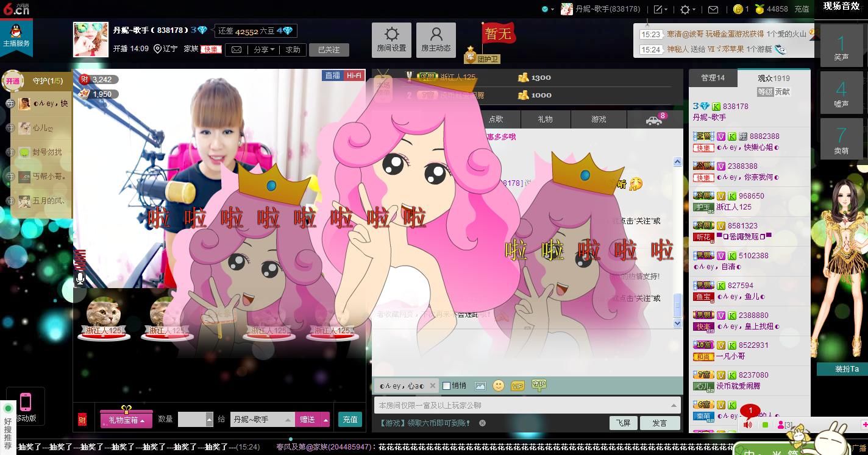
Task: Switch to 直播 live mode
Action: tap(333, 76)
